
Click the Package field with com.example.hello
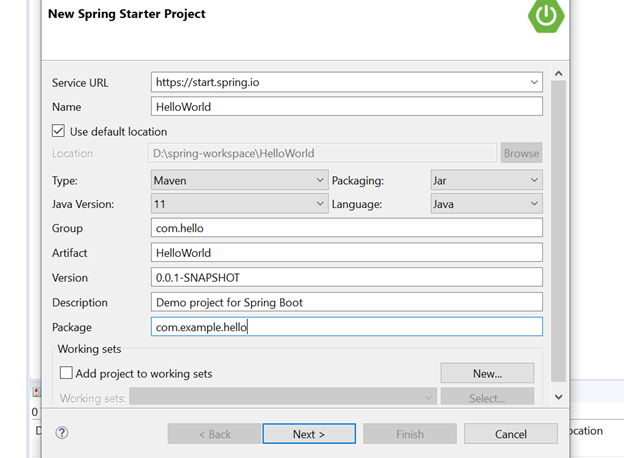[x=346, y=327]
